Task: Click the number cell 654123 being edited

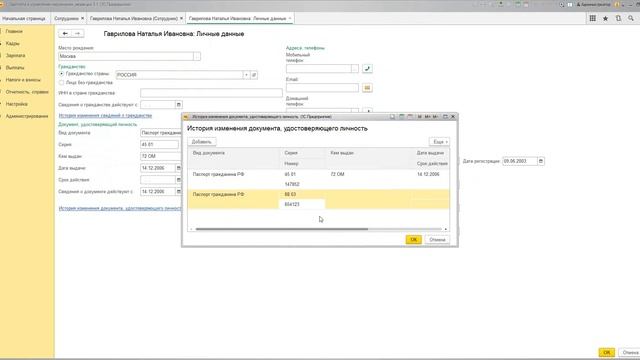Action: tap(302, 204)
